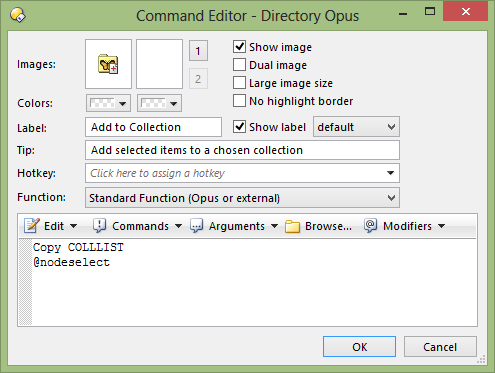Viewport: 495px width, 373px height.
Task: Confirm with the OK button
Action: (x=359, y=347)
